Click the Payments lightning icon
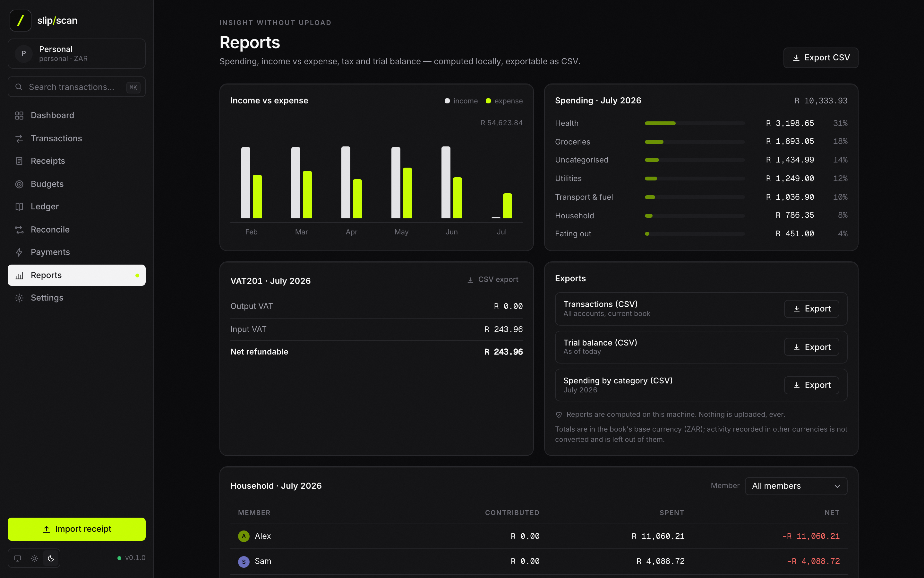The width and height of the screenshot is (924, 578). coord(19,252)
